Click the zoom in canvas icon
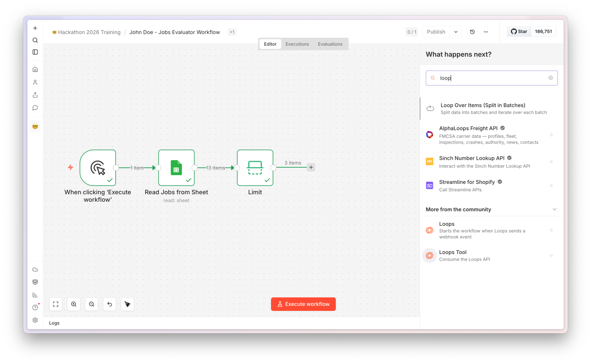Viewport: 591px width, 364px height. [x=73, y=304]
